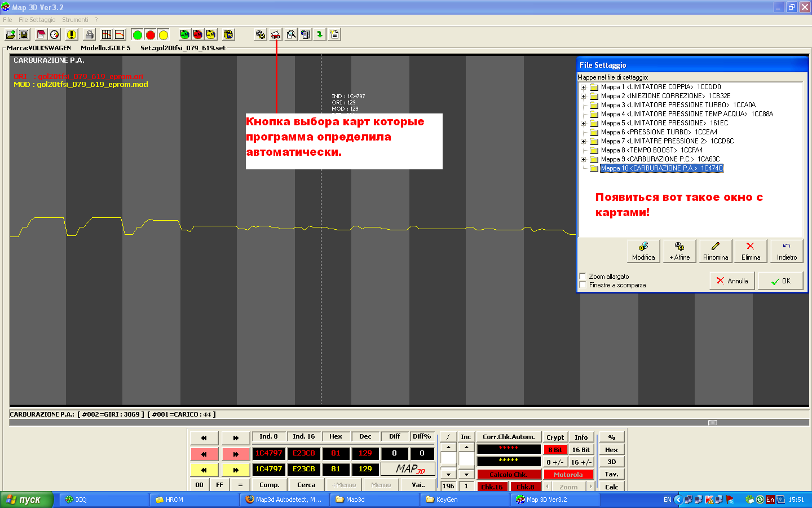Click the red car map-selection toolbar icon
812x508 pixels.
point(276,35)
